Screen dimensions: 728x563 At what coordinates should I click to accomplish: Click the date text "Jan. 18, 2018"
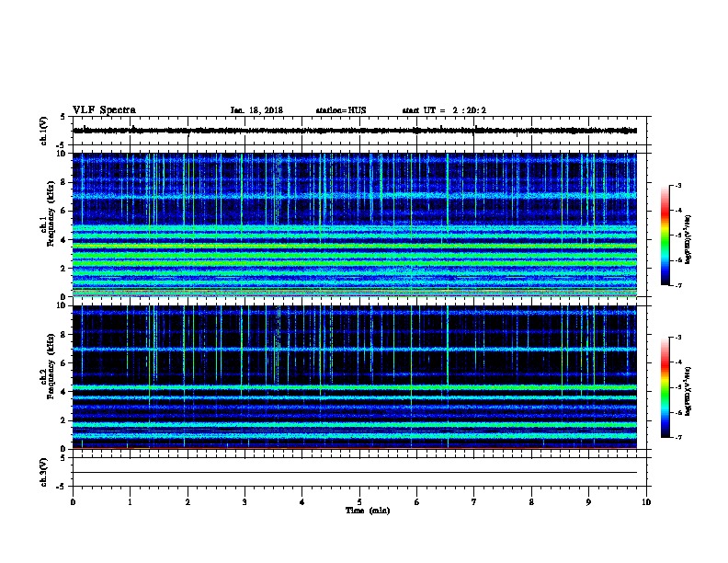pos(256,110)
